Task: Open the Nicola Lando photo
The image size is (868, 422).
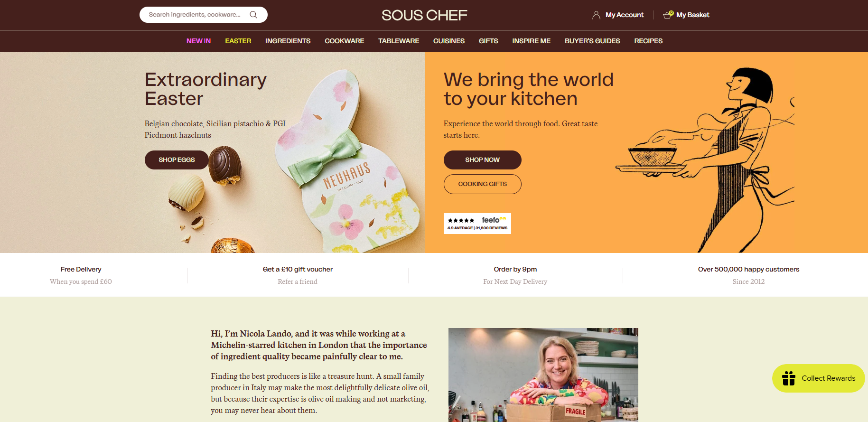Action: [x=543, y=375]
